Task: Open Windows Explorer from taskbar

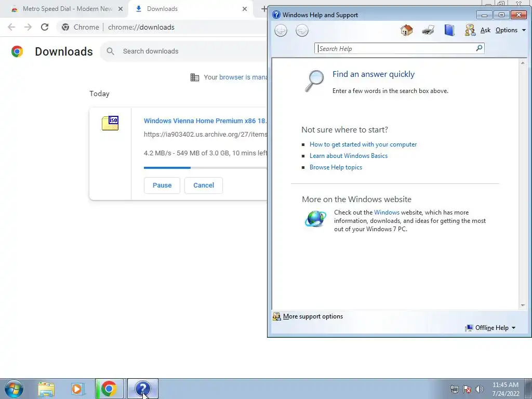Action: tap(46, 389)
